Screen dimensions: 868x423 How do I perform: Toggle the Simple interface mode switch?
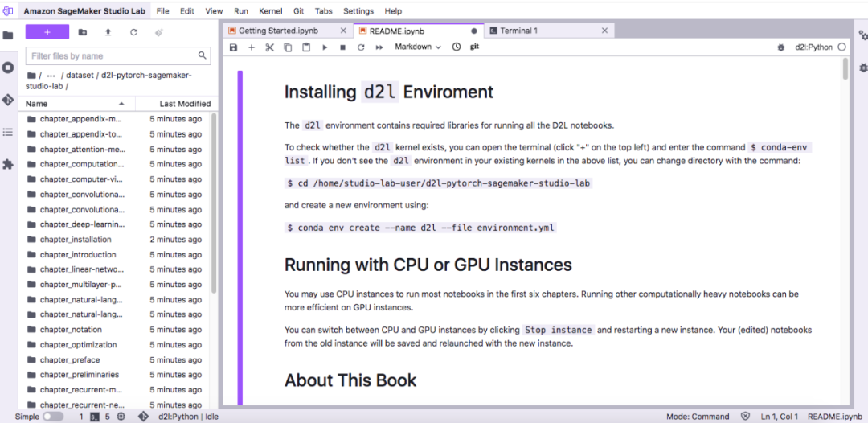pyautogui.click(x=53, y=417)
